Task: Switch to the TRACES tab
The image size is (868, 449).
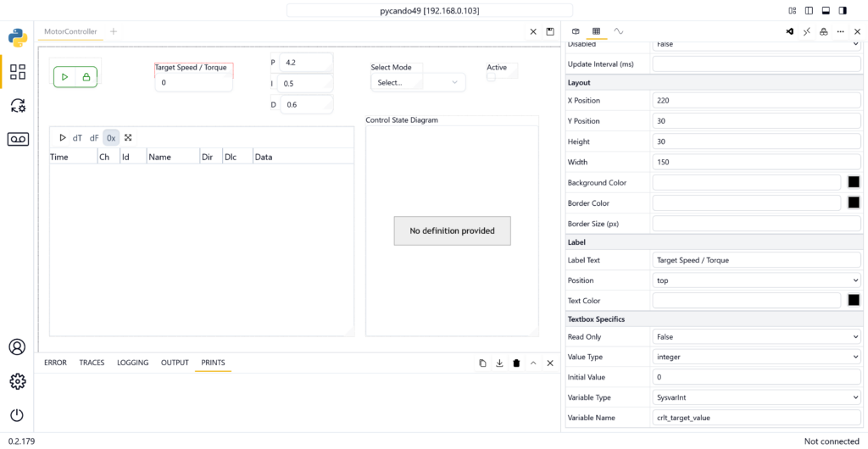Action: tap(92, 363)
